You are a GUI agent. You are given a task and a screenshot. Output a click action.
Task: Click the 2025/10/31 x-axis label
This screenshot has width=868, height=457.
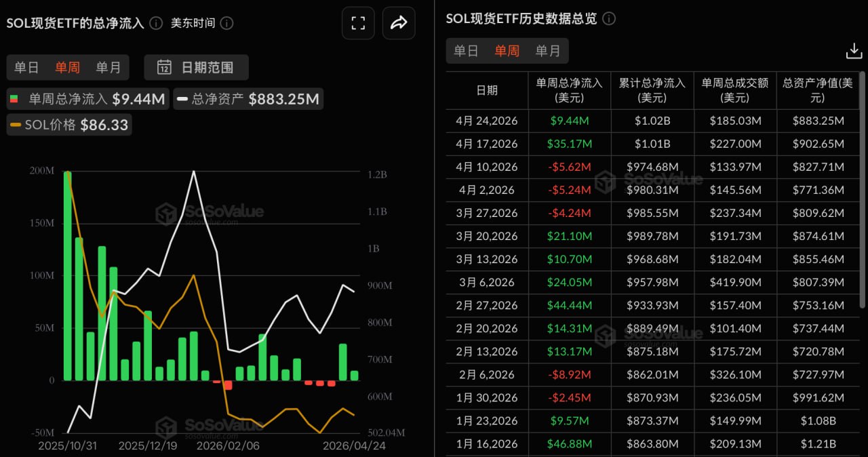coord(67,446)
